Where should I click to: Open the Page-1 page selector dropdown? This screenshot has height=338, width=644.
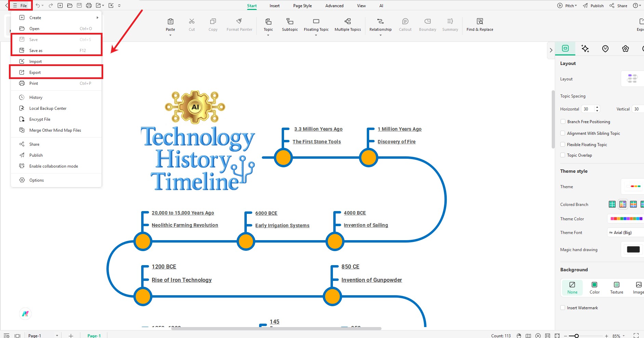(x=43, y=336)
